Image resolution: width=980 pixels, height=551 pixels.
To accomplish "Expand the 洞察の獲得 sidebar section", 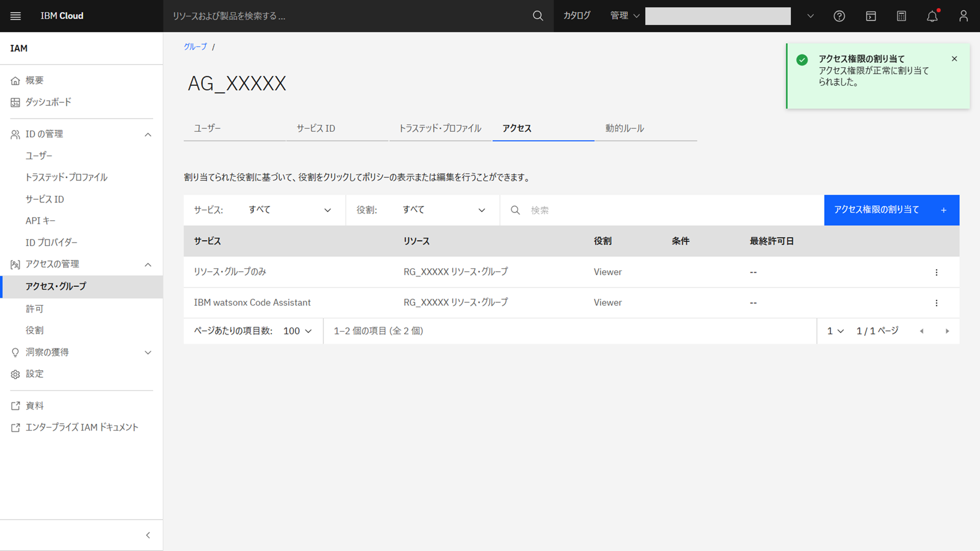I will click(x=147, y=352).
